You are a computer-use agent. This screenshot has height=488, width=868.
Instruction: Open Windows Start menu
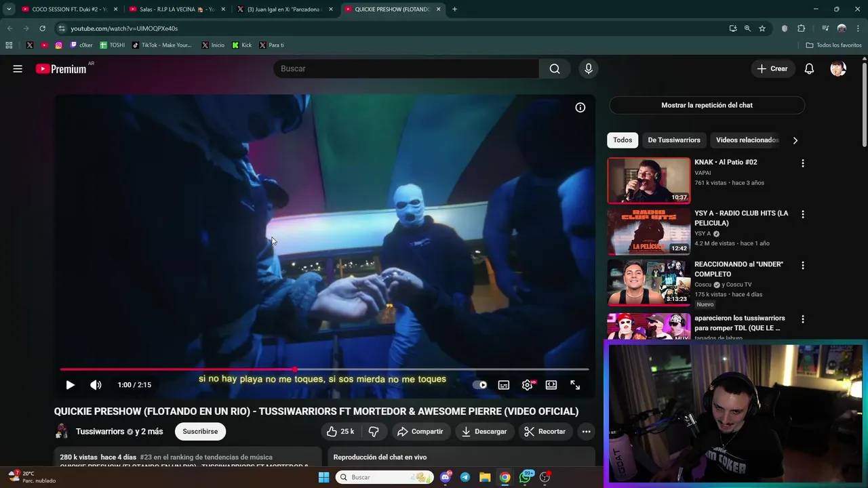pyautogui.click(x=324, y=477)
